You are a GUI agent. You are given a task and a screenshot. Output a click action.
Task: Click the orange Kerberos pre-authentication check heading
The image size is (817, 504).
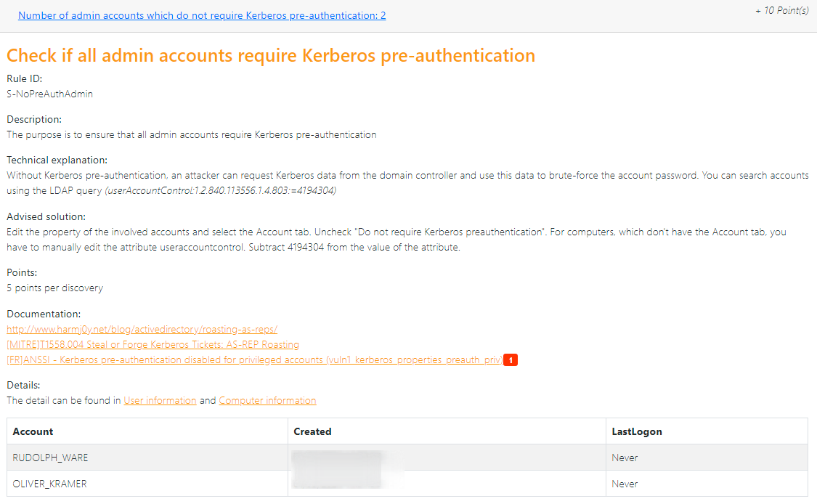tap(271, 55)
